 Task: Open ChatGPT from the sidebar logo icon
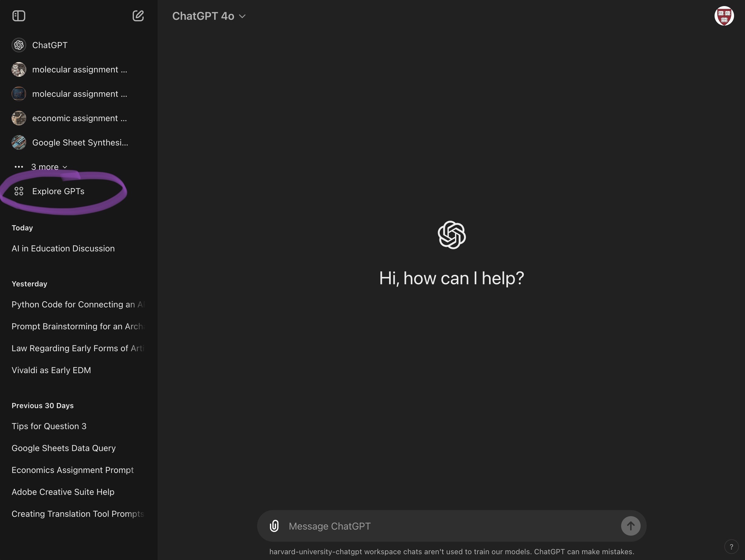click(19, 45)
